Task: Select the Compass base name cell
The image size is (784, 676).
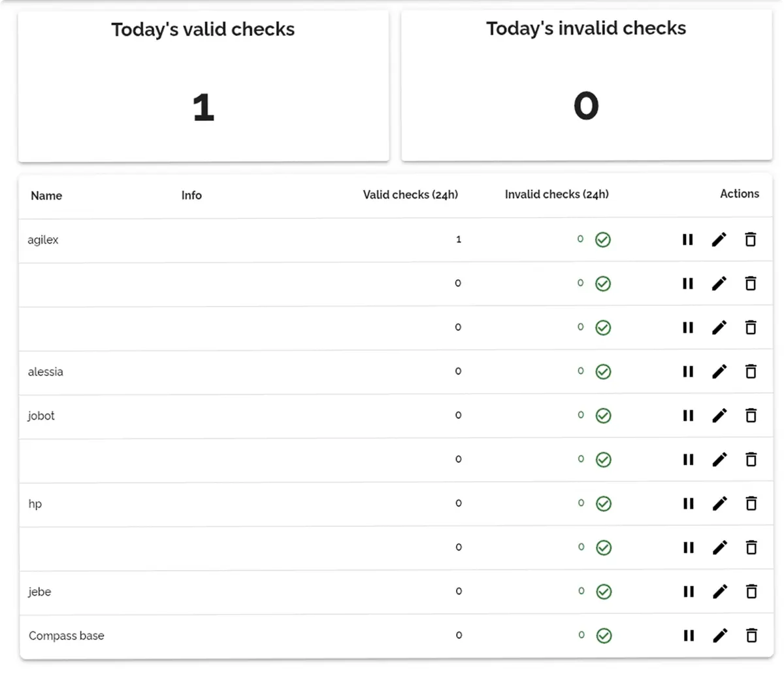Action: pos(67,635)
